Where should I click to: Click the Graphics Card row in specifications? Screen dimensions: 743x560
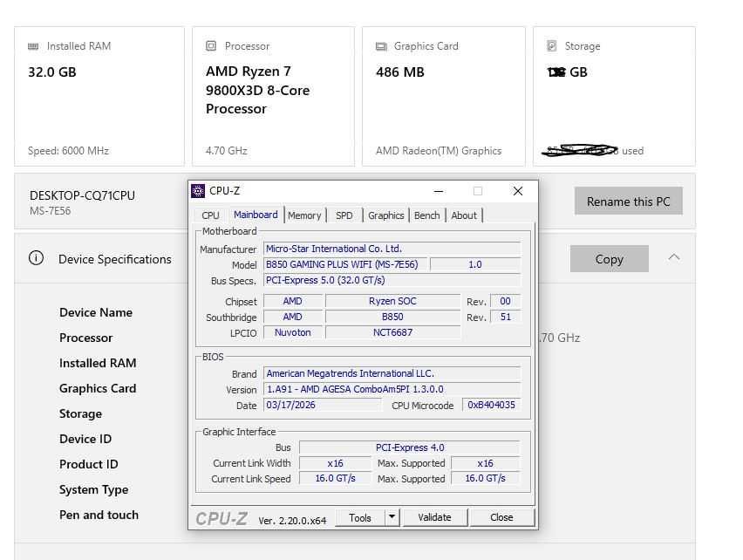(x=98, y=388)
